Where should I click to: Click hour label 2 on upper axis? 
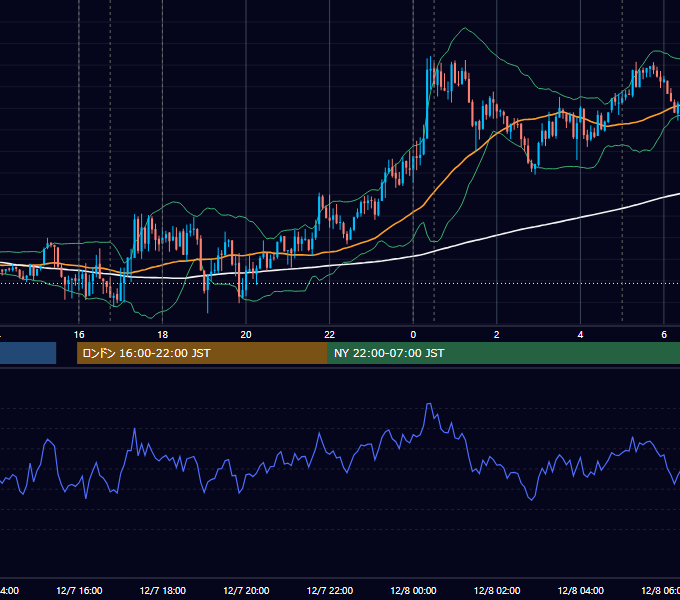[497, 335]
